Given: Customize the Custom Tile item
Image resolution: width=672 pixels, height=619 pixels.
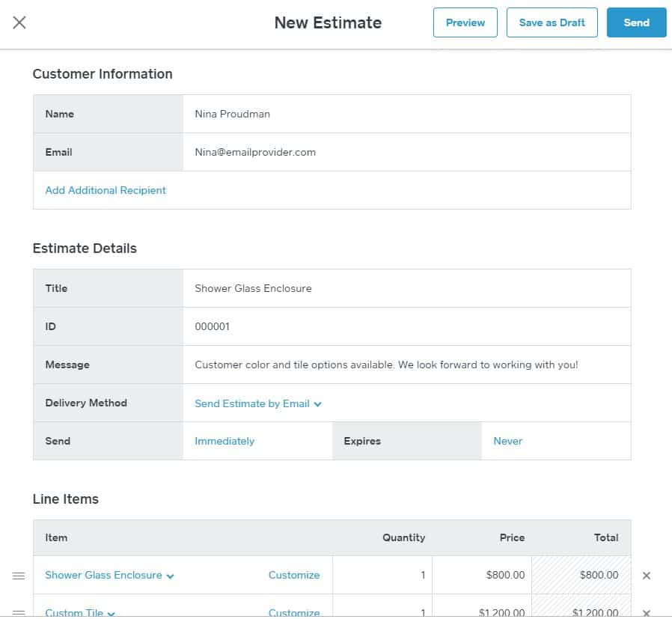Looking at the screenshot, I should 294,613.
